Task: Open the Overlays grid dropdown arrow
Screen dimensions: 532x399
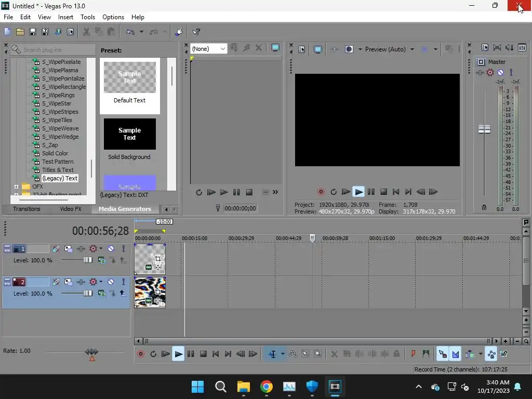Action: 435,49
